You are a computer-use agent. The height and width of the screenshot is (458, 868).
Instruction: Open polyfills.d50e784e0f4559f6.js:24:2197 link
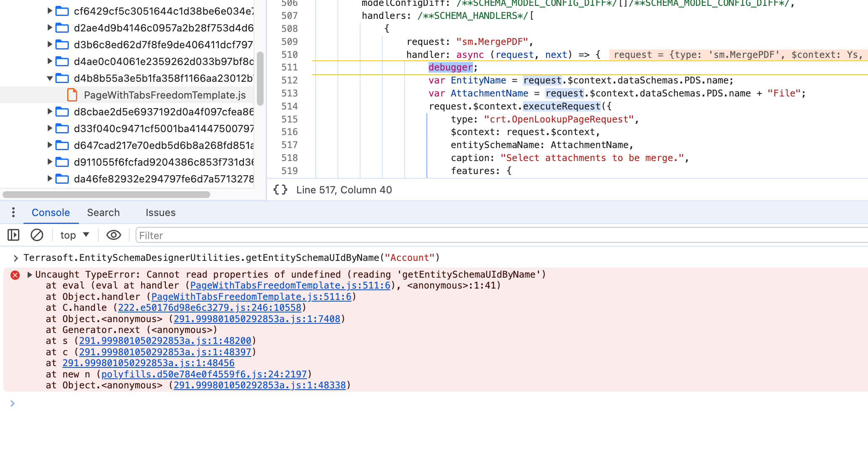point(204,375)
